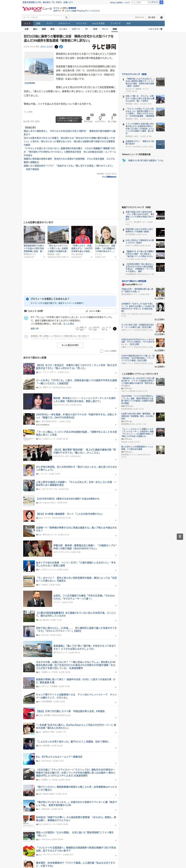Click the ログイン link

(x=57, y=11)
